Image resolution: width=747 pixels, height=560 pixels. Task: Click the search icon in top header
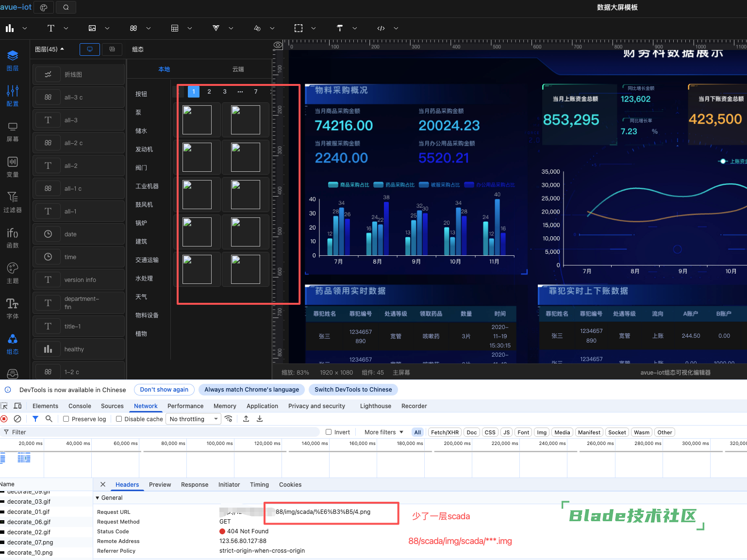tap(66, 7)
